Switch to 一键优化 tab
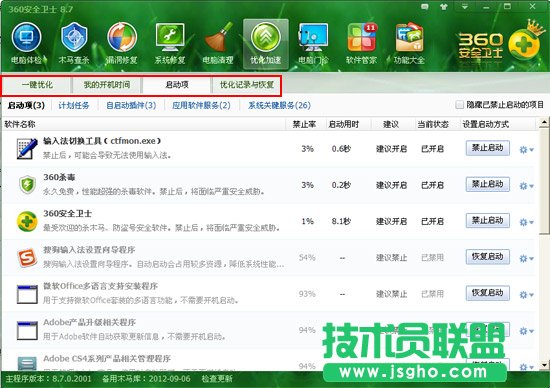 click(x=37, y=85)
